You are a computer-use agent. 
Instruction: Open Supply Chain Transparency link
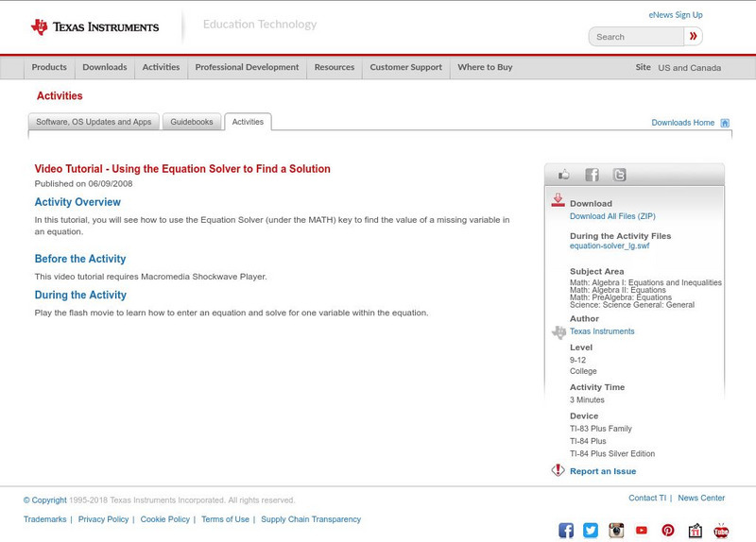[311, 519]
